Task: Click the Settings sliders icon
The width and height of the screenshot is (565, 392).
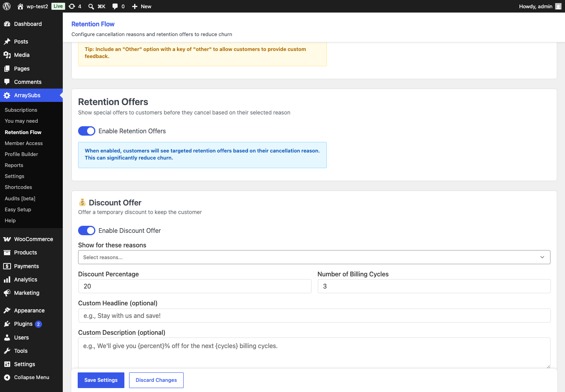Action: coord(7,364)
